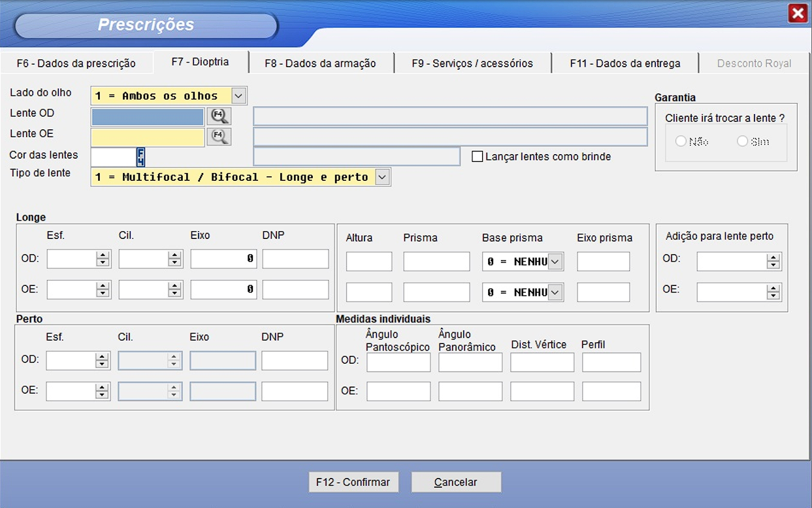
Task: Close the Prescrições window with red X
Action: 798,13
